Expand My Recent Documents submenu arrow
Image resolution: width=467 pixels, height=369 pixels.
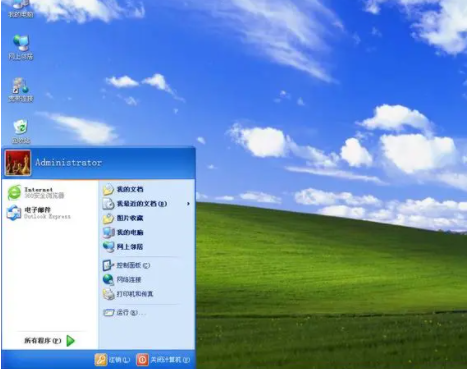(x=188, y=204)
